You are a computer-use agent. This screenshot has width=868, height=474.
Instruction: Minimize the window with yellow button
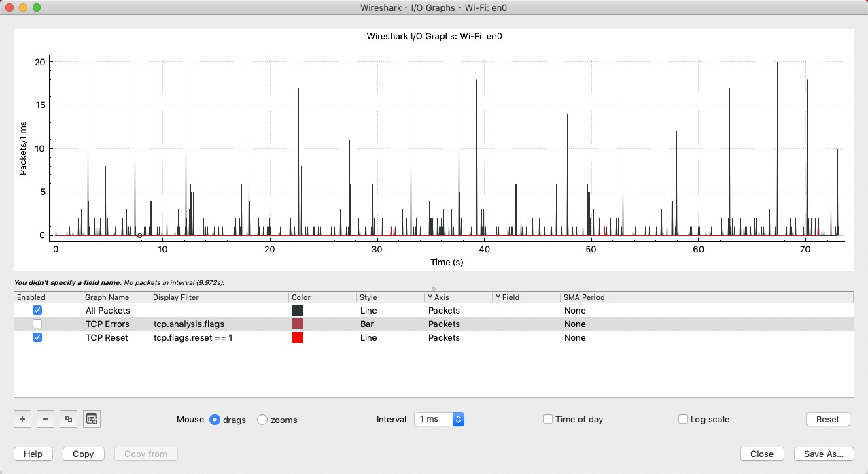[x=23, y=7]
